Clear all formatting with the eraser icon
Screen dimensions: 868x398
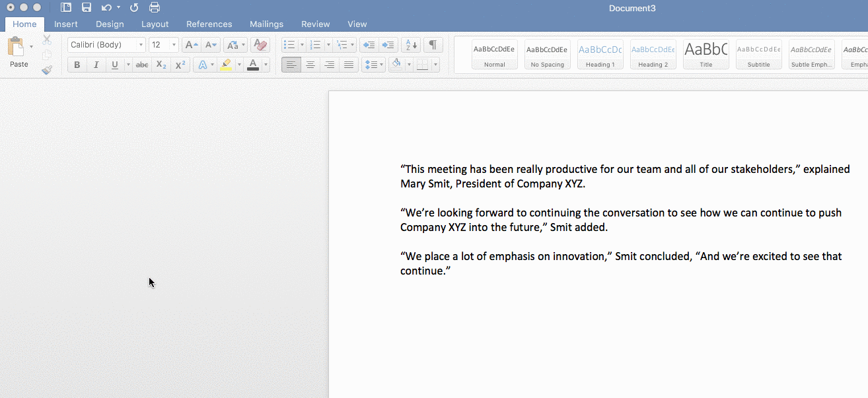pyautogui.click(x=260, y=44)
